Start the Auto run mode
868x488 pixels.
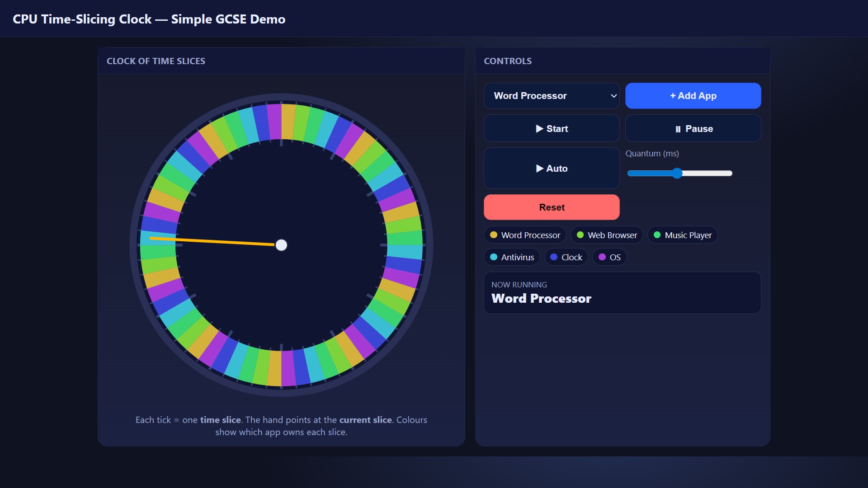(551, 169)
